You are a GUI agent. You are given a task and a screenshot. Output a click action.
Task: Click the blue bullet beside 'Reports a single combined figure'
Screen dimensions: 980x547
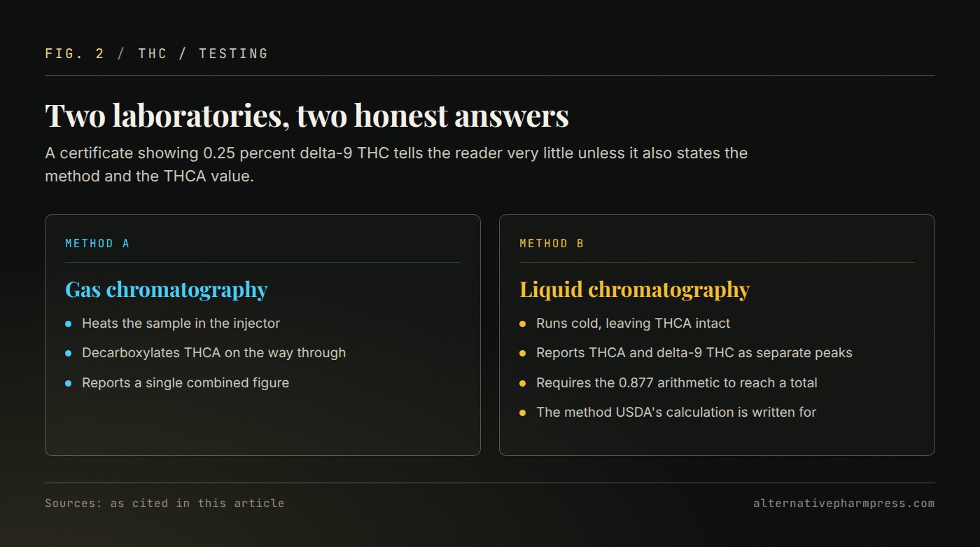(68, 383)
